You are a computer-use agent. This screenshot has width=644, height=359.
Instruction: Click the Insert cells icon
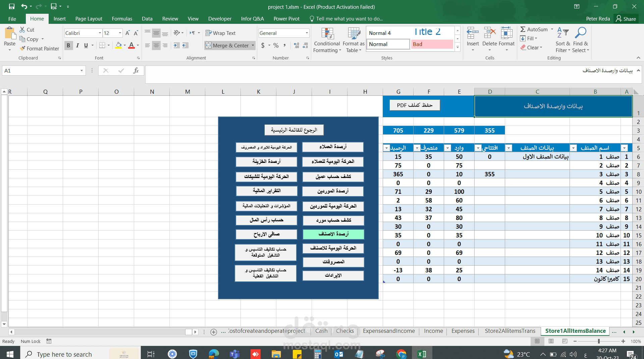473,33
